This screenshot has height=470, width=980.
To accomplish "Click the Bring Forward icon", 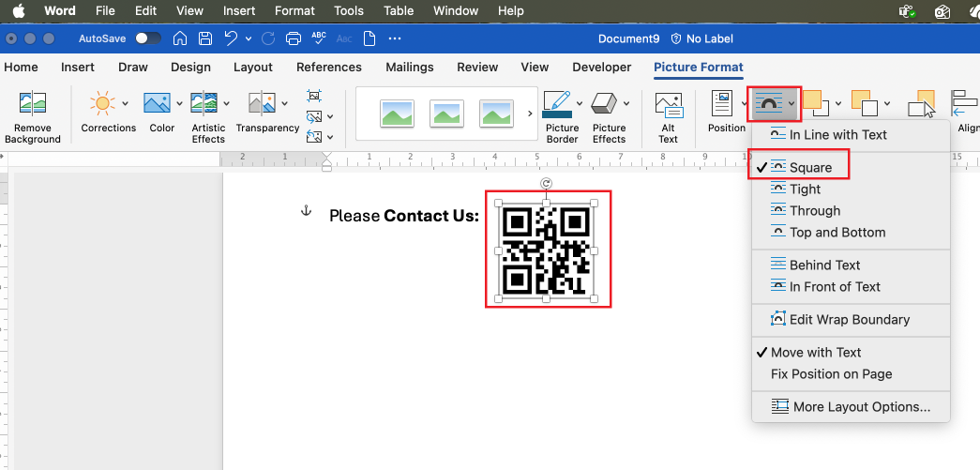I will (x=816, y=103).
